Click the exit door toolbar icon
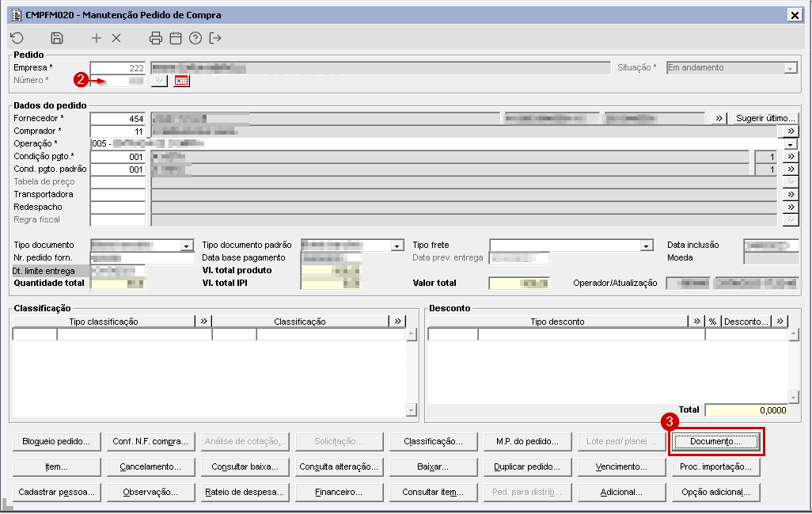The height and width of the screenshot is (514, 812). click(x=215, y=38)
